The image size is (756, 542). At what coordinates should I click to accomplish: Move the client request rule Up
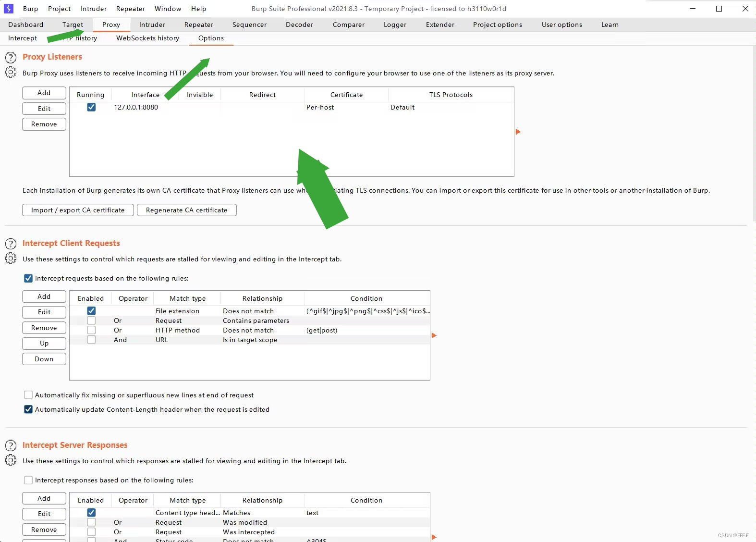(x=44, y=343)
